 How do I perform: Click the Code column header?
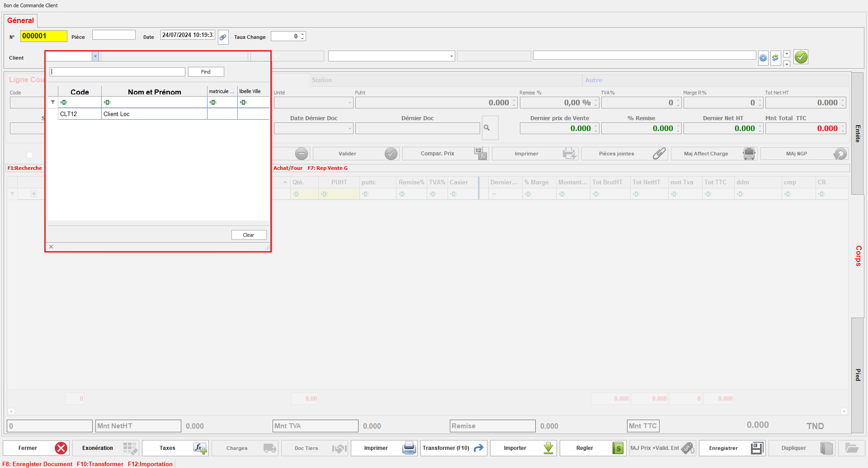pyautogui.click(x=80, y=92)
